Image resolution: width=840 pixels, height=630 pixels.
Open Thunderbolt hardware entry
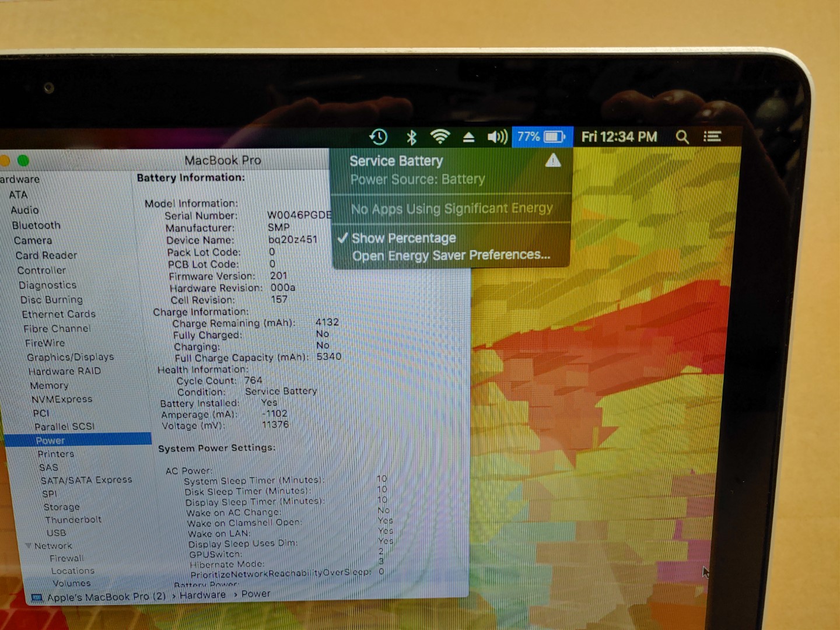(x=73, y=520)
